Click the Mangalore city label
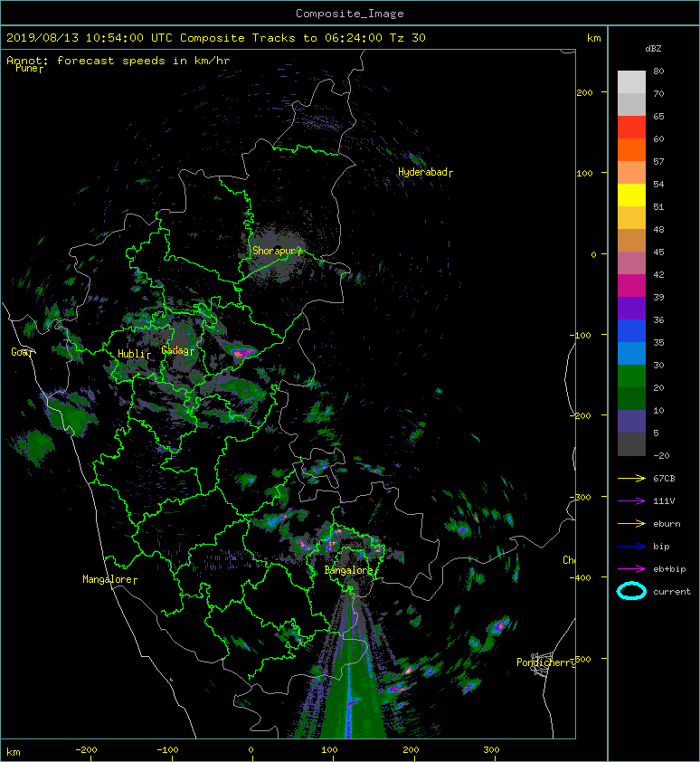This screenshot has width=700, height=762. [109, 579]
